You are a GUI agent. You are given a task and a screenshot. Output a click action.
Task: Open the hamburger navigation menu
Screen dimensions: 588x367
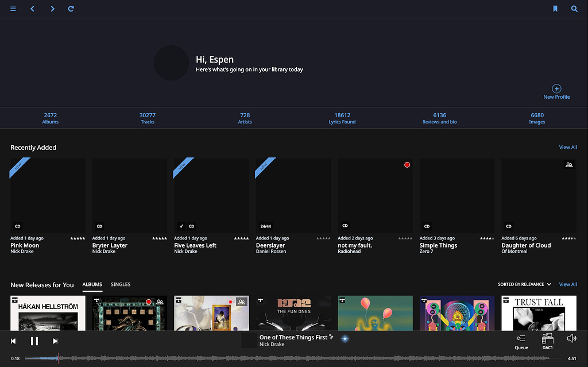[x=13, y=9]
